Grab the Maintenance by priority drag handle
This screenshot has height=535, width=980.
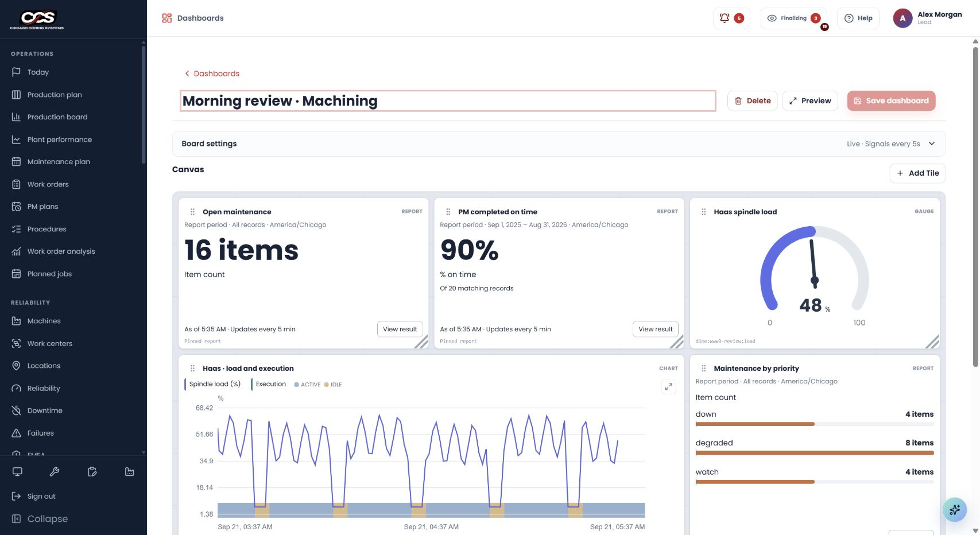point(704,369)
